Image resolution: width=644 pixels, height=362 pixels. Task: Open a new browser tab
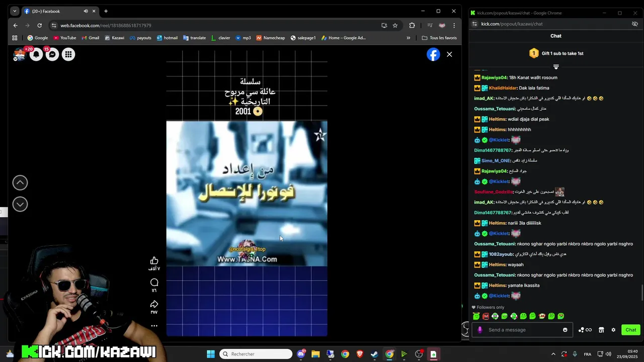coord(106,11)
